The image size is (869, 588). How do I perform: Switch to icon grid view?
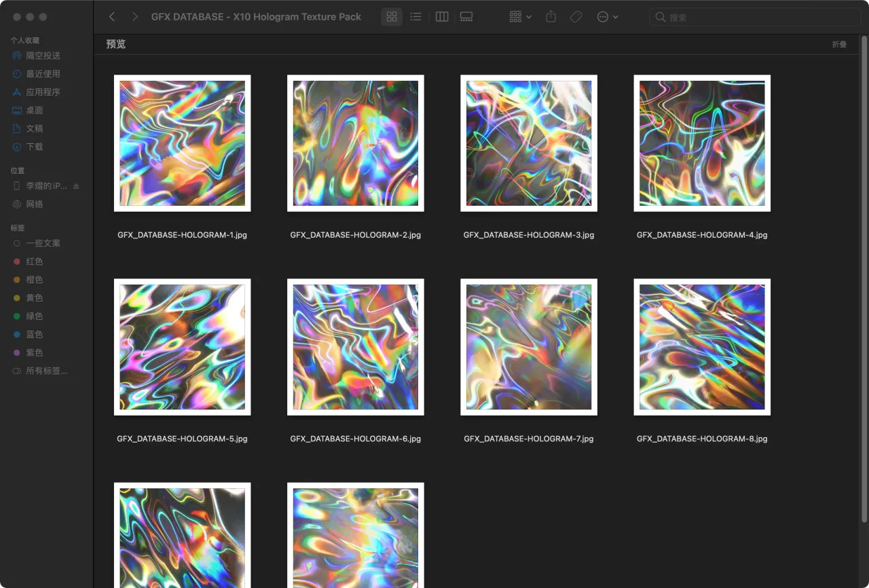click(392, 17)
